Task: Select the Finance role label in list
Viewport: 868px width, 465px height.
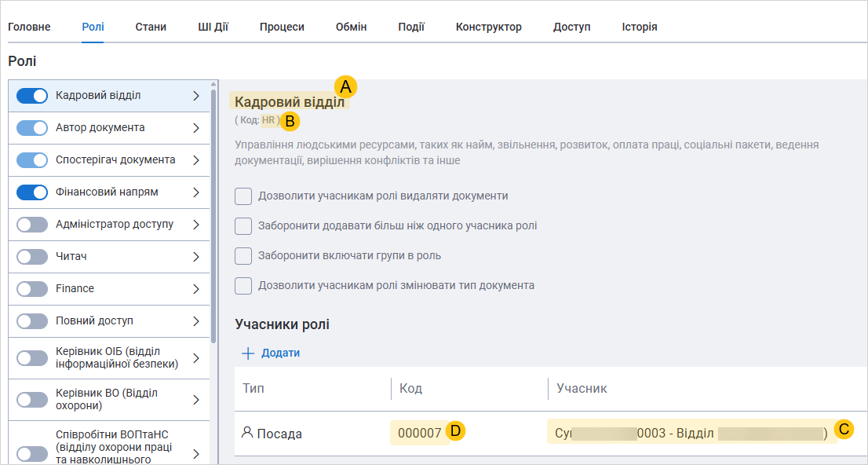Action: tap(75, 288)
